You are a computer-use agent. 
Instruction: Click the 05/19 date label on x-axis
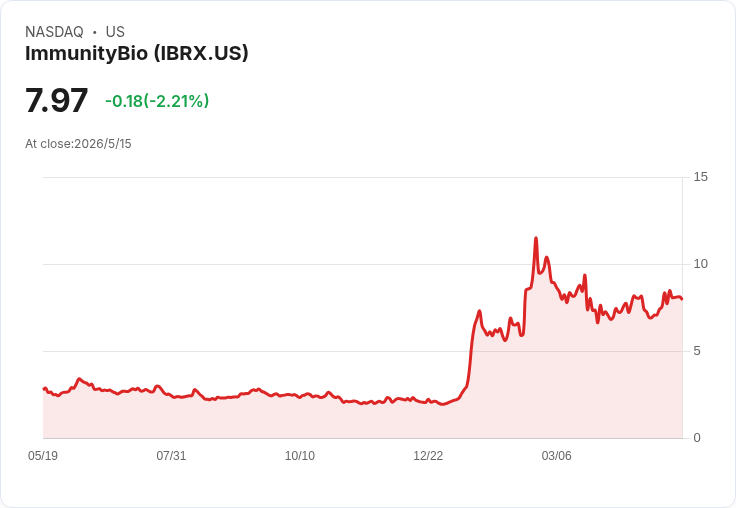click(43, 456)
